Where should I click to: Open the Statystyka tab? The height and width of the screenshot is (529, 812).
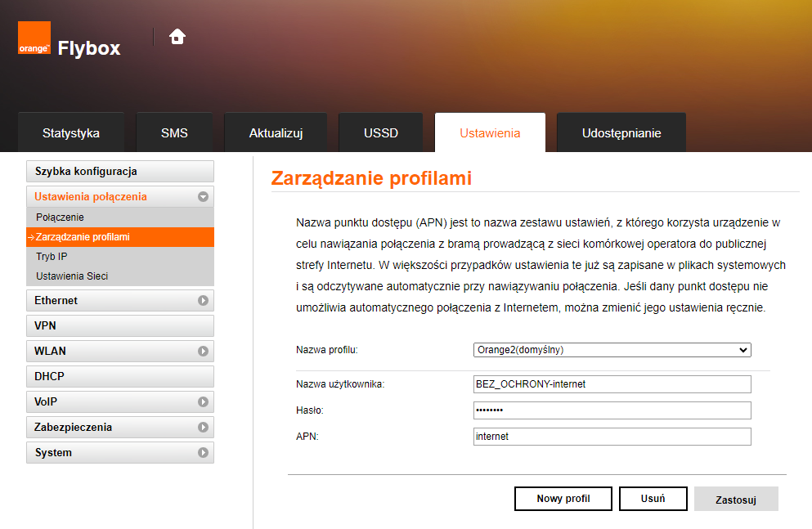tap(70, 132)
